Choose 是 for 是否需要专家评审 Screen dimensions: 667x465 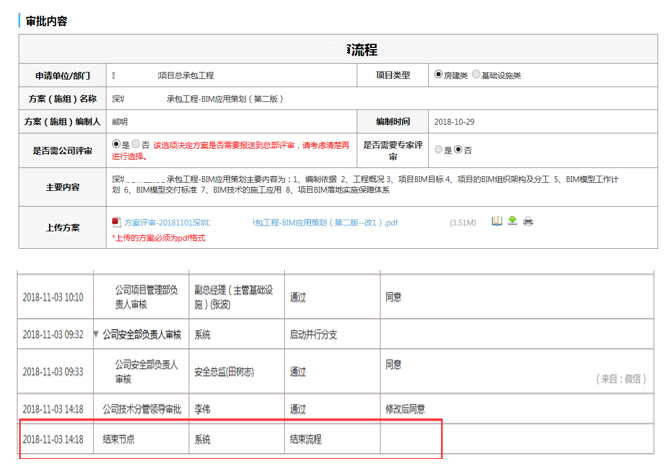pos(438,149)
